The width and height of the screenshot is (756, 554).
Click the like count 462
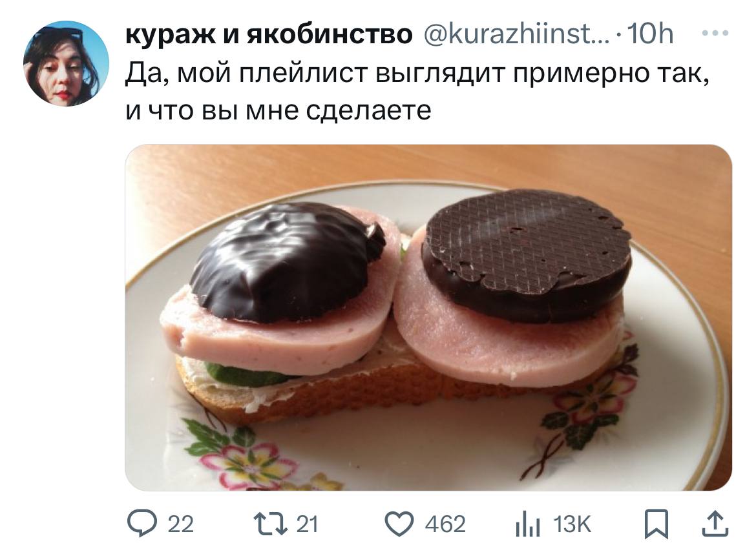[445, 524]
